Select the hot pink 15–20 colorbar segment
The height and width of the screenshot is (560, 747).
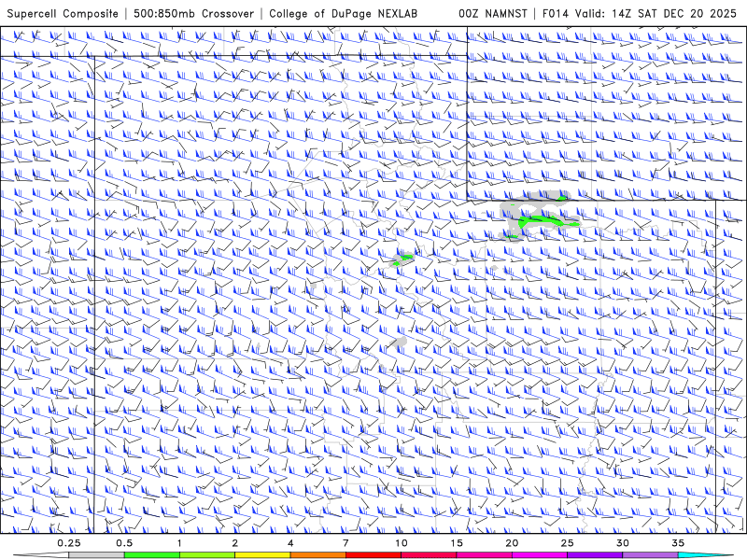click(x=484, y=555)
